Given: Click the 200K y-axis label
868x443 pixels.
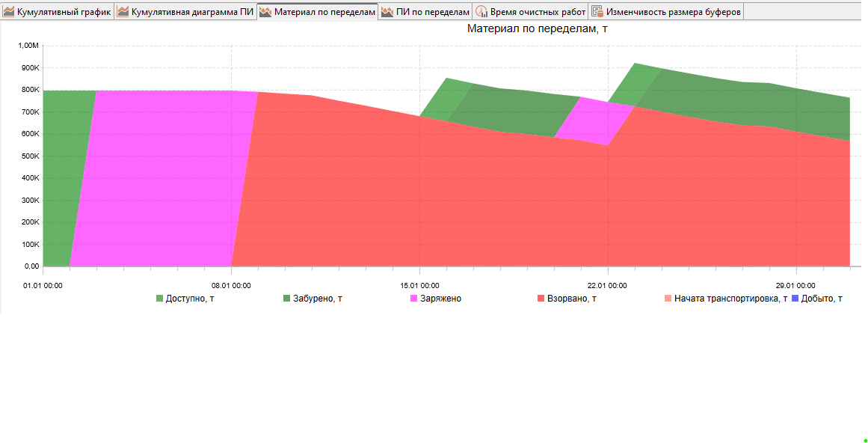Looking at the screenshot, I should [x=30, y=222].
